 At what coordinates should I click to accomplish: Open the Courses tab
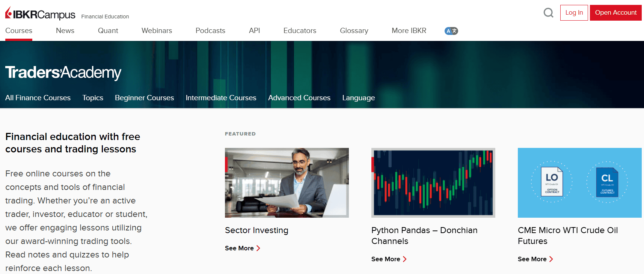click(19, 31)
